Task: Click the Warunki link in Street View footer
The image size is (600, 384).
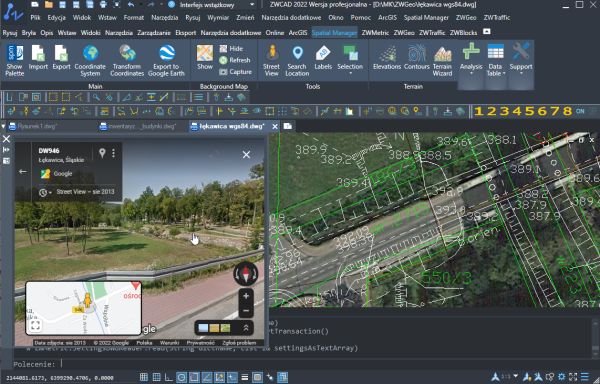Action: [x=170, y=343]
